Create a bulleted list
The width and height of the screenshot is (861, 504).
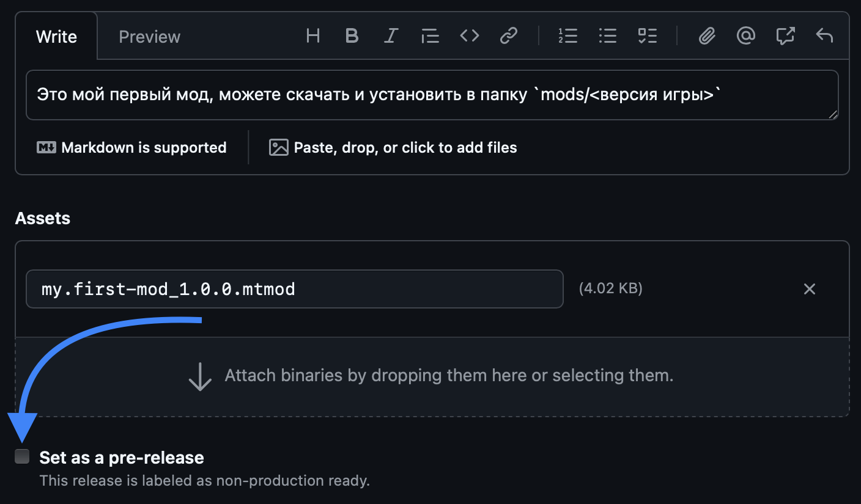607,35
